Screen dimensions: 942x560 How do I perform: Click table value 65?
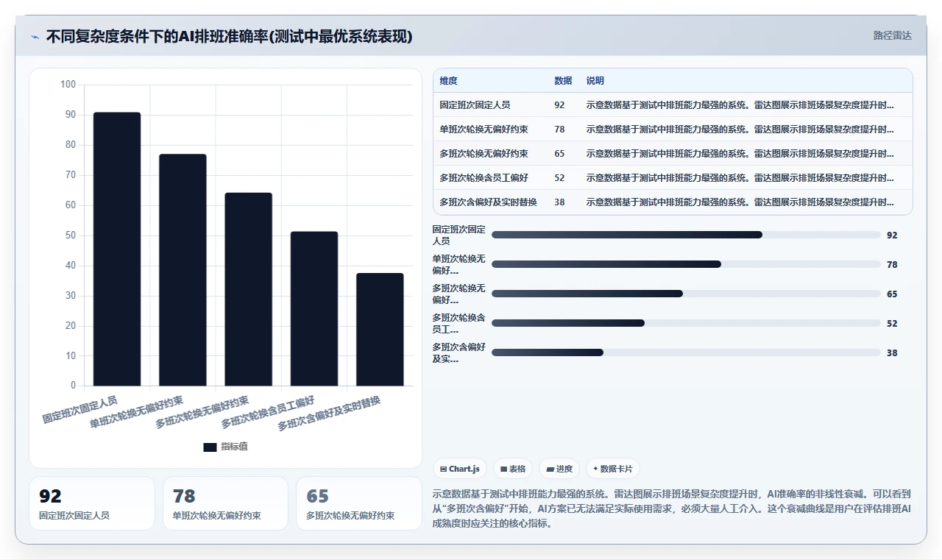coord(559,154)
